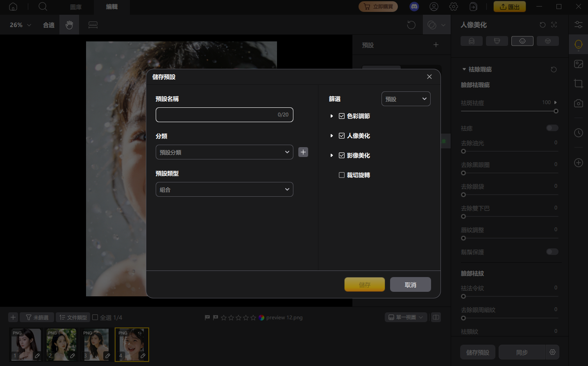Open the 預設分類 category dropdown
This screenshot has width=588, height=366.
(x=224, y=152)
